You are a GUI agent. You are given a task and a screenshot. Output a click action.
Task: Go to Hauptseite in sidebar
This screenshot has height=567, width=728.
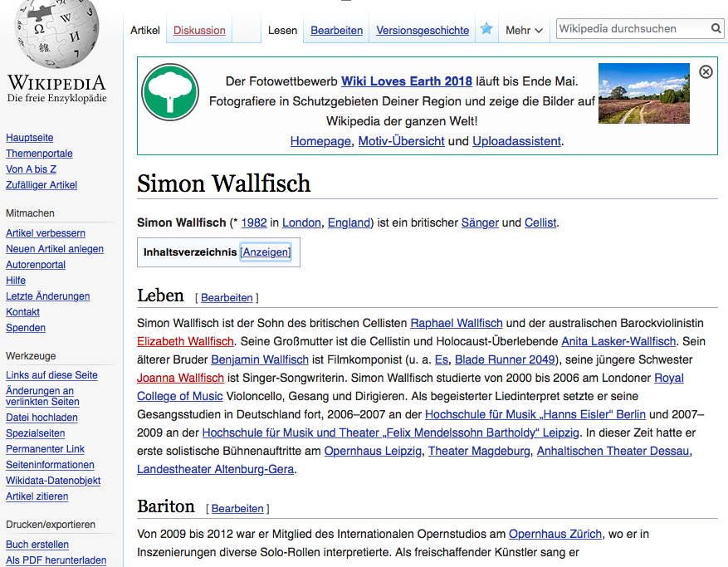29,138
